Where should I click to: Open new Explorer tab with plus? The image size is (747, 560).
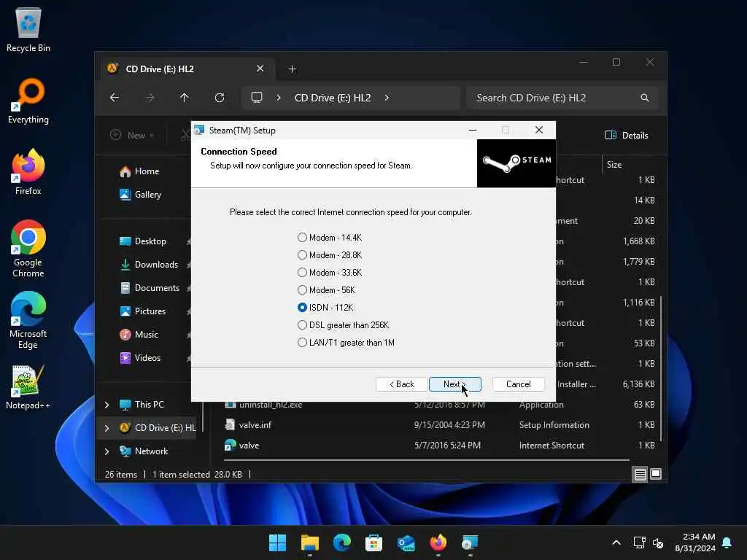pyautogui.click(x=292, y=69)
